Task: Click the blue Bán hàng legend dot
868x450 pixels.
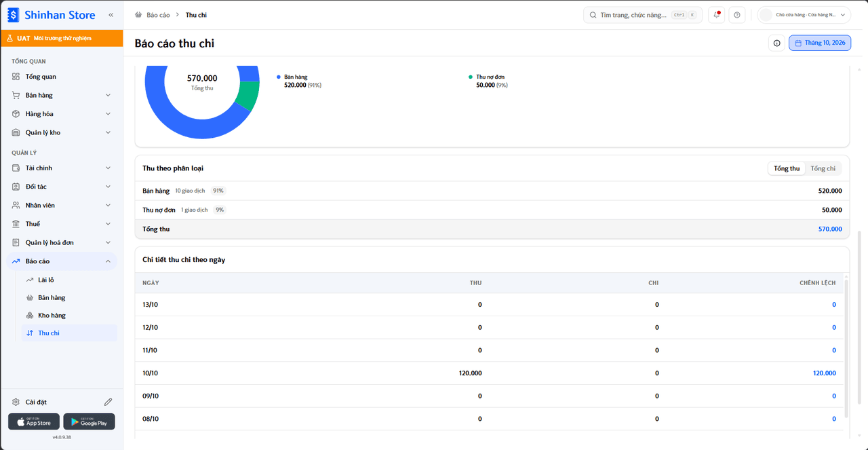Action: pos(279,77)
